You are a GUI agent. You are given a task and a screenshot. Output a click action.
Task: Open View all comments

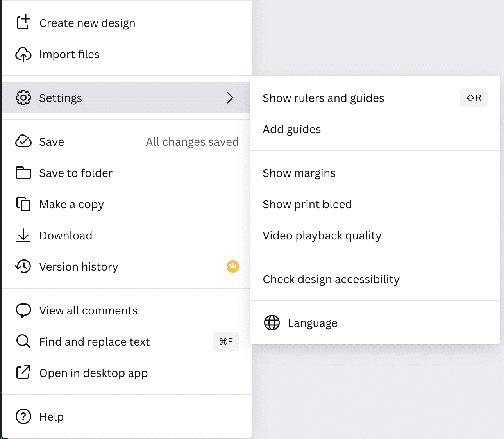click(x=88, y=311)
